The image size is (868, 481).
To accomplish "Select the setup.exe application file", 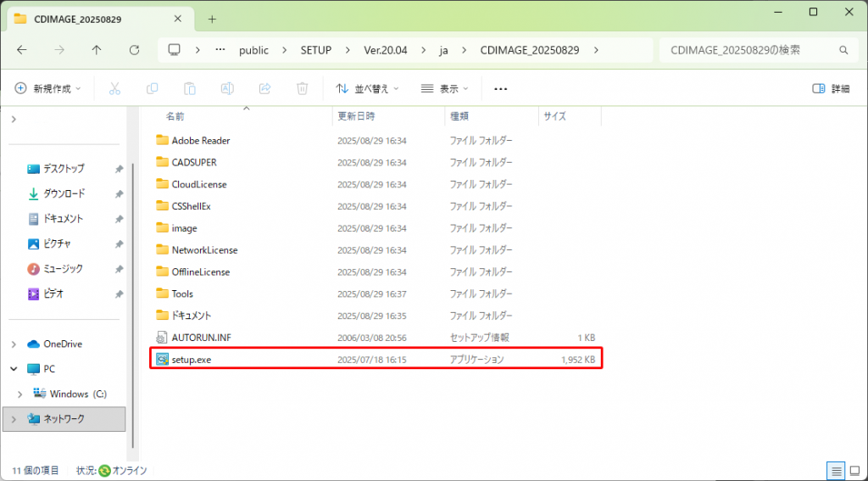I will pos(190,360).
